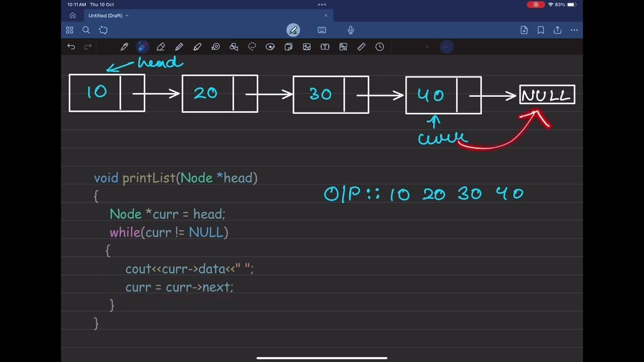Tap the Thu 10 Oct date in the status bar
The width and height of the screenshot is (644, 362).
pos(102,5)
